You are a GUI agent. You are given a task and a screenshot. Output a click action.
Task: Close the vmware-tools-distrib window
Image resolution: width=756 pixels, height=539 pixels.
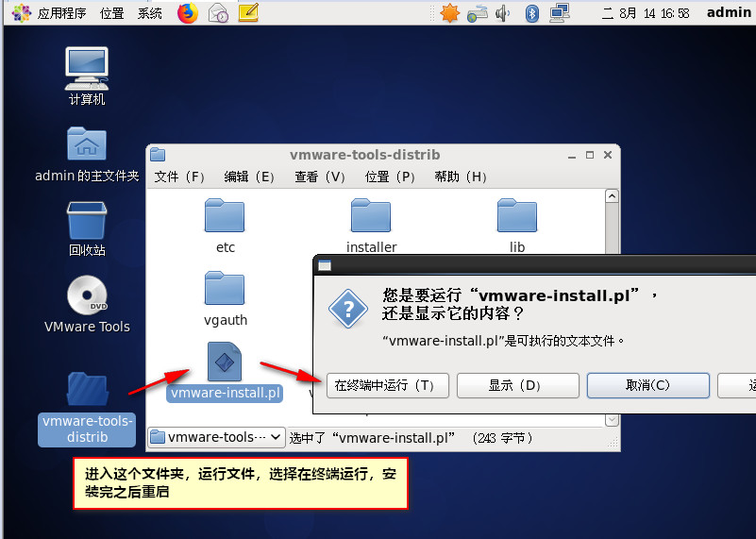pos(608,155)
